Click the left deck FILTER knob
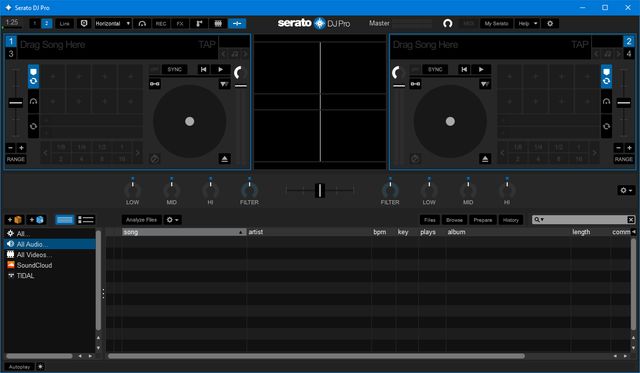640x373 pixels. point(249,189)
